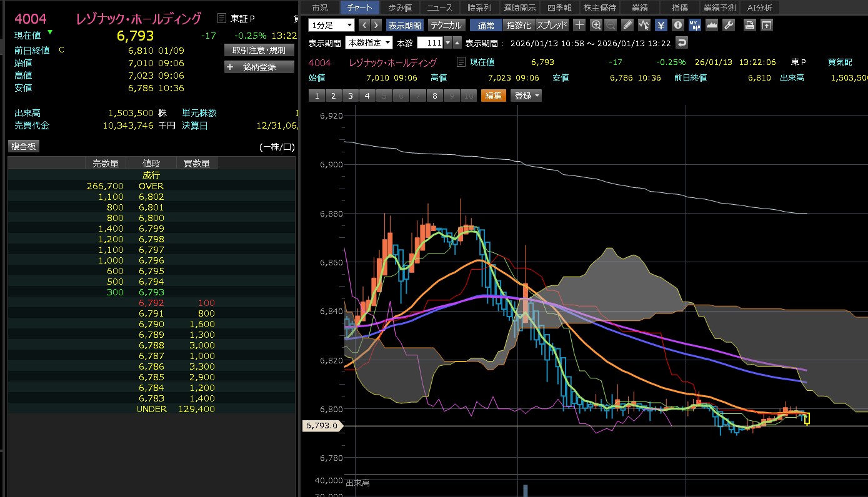Click the pop-out window icon in toolbar
The image size is (868, 497).
point(766,25)
